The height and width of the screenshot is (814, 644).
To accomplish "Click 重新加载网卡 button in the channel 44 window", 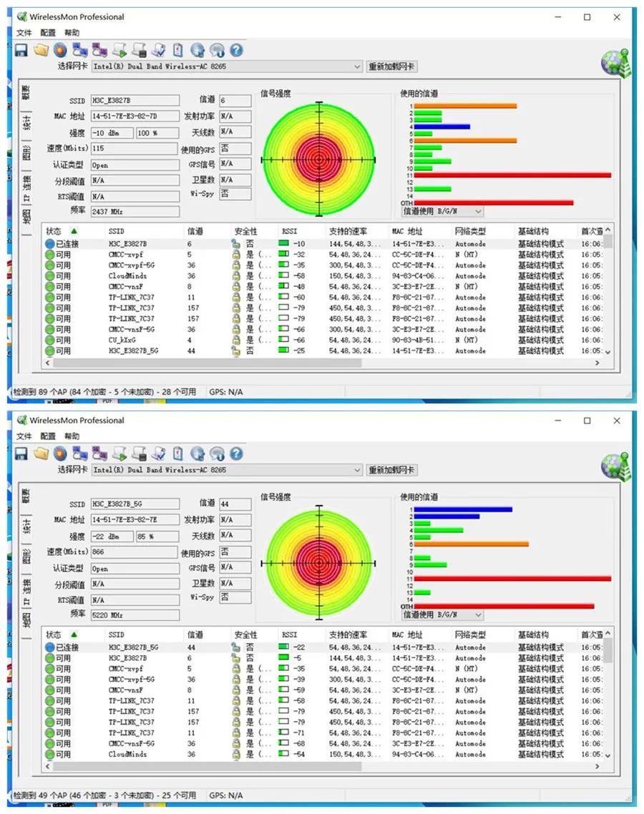I will click(x=391, y=470).
